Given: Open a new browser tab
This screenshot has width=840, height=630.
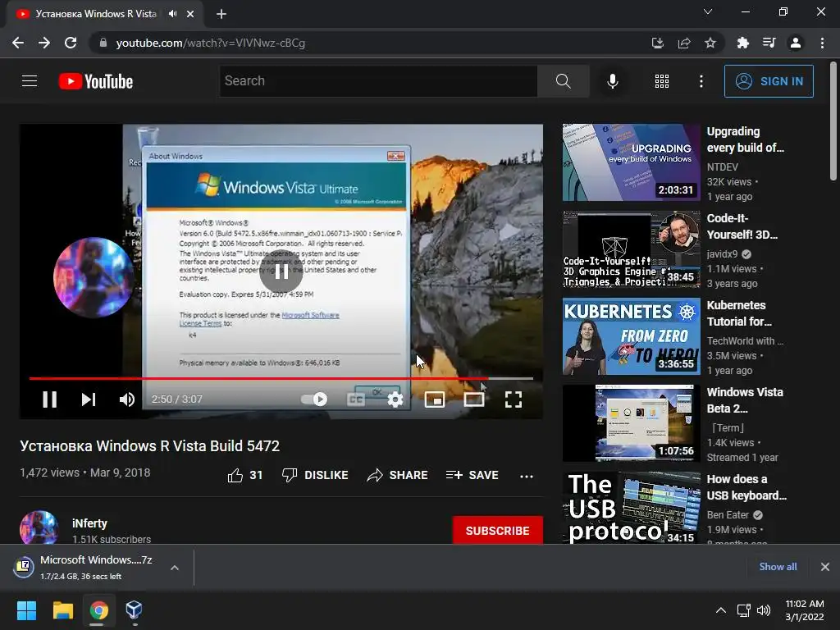Looking at the screenshot, I should tap(221, 14).
